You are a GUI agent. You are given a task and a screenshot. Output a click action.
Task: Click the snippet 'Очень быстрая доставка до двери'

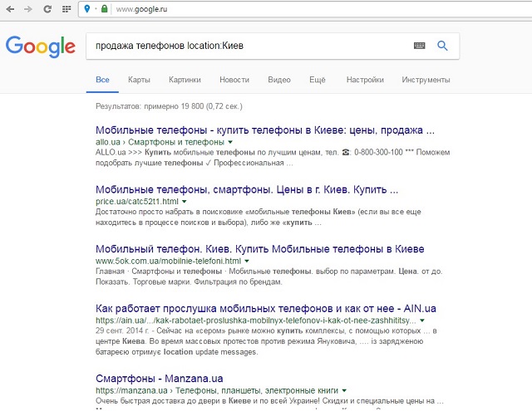pos(269,401)
